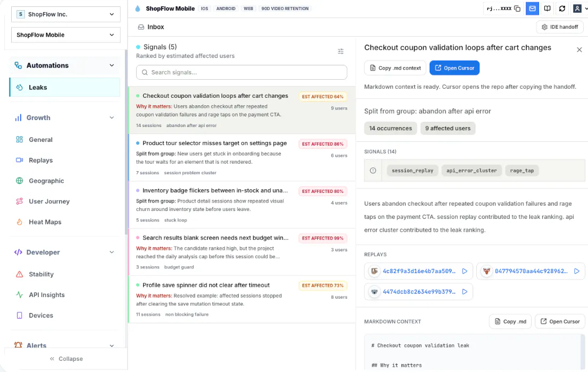Click the avatar of replay 047794570aa4
Image resolution: width=588 pixels, height=372 pixels.
(x=486, y=271)
